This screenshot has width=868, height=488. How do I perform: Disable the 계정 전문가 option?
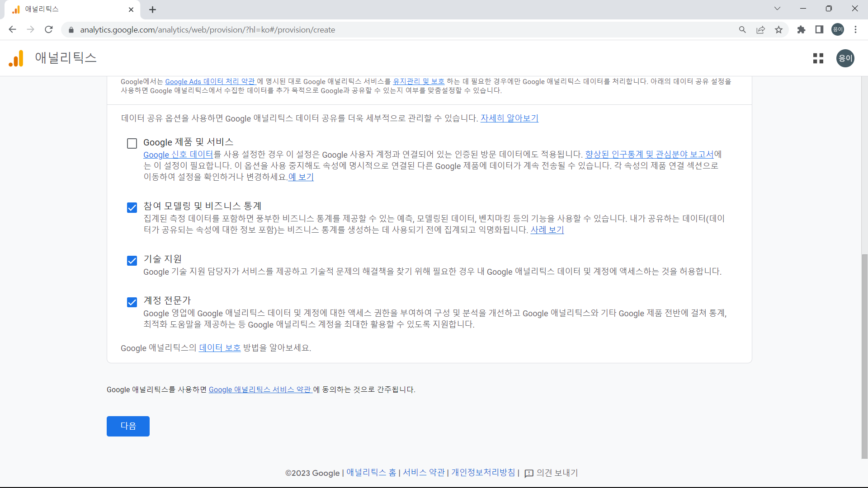132,302
